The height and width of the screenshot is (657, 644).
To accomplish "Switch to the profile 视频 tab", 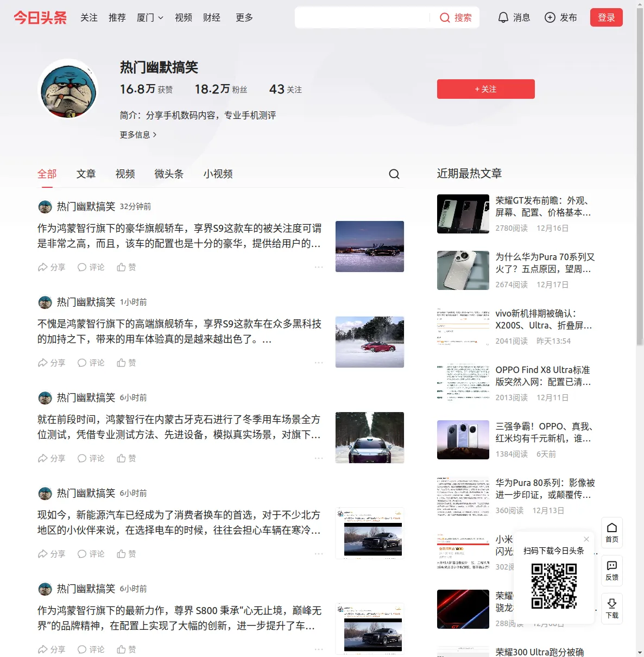I will 125,174.
